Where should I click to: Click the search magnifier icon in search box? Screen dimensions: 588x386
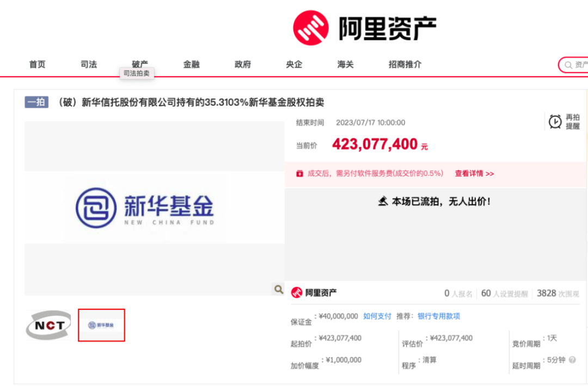568,65
